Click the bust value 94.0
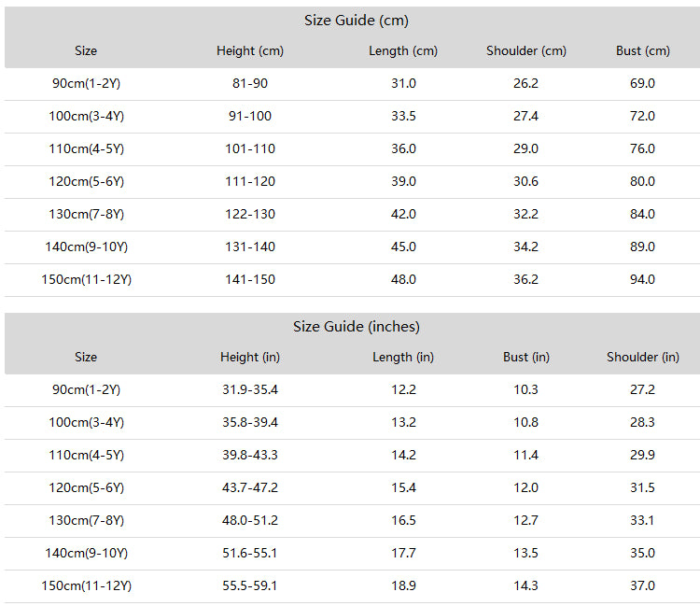 (642, 280)
